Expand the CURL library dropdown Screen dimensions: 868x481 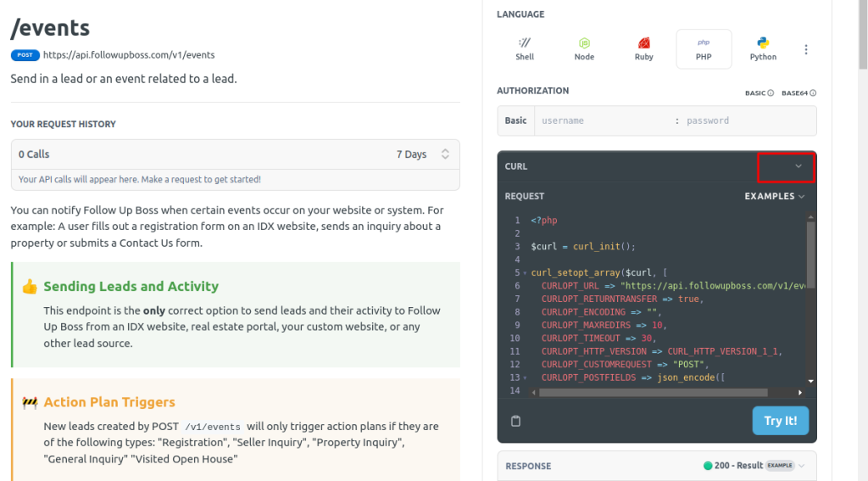tap(798, 166)
